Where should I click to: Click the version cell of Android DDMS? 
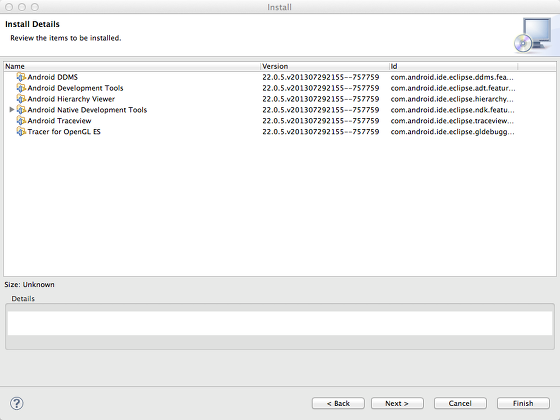[x=321, y=77]
